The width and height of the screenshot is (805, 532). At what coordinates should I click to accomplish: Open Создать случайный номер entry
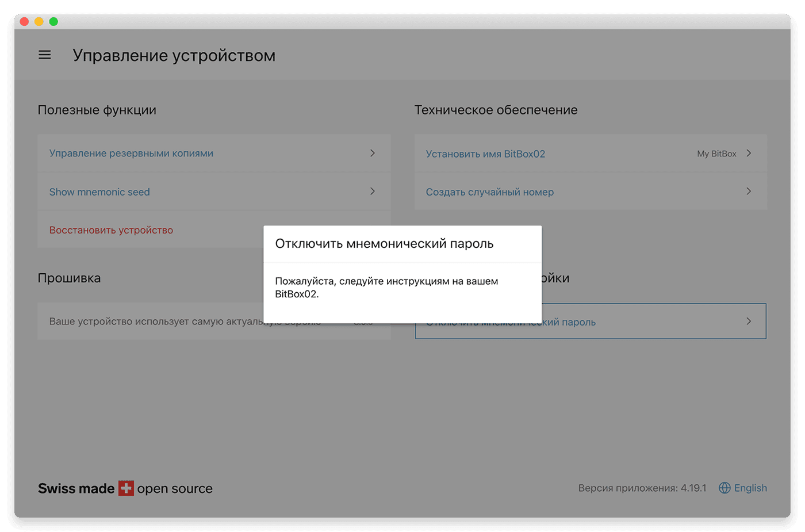click(x=591, y=192)
